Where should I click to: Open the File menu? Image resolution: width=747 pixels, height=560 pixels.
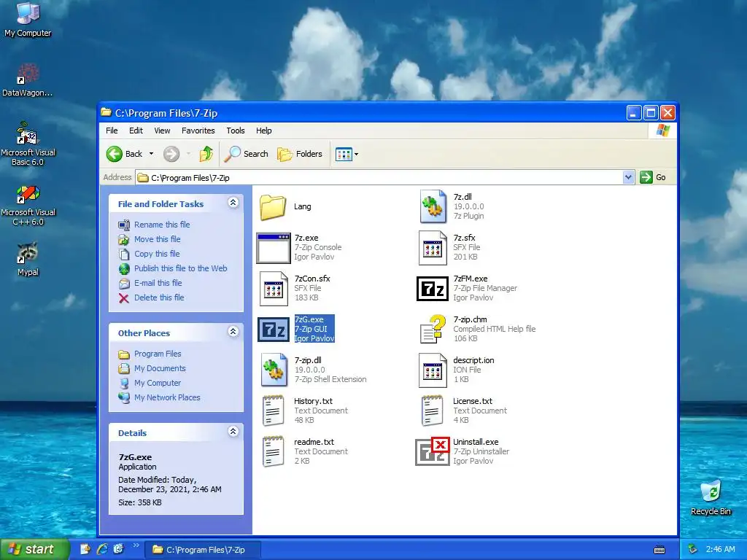pyautogui.click(x=112, y=131)
